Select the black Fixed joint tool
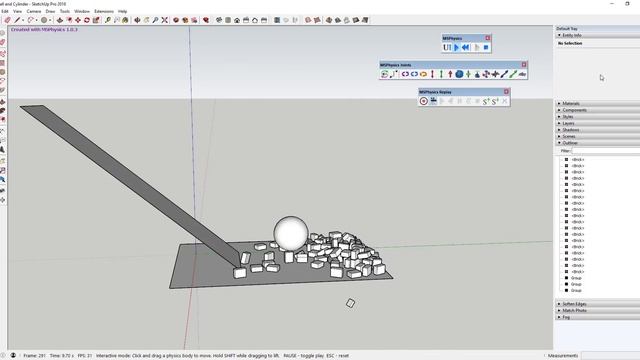Screen dimensions: 640x360 tap(495, 74)
